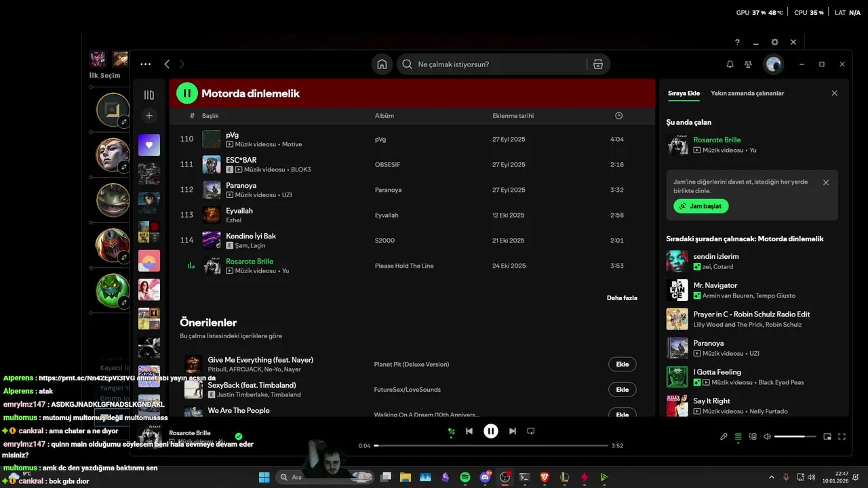Viewport: 868px width, 488px height.
Task: Toggle repeat in player bar
Action: [531, 431]
